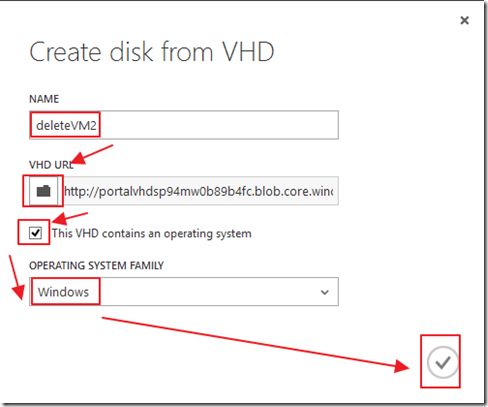Place cursor in the deleteVM2 text
The width and height of the screenshot is (488, 407).
[66, 125]
